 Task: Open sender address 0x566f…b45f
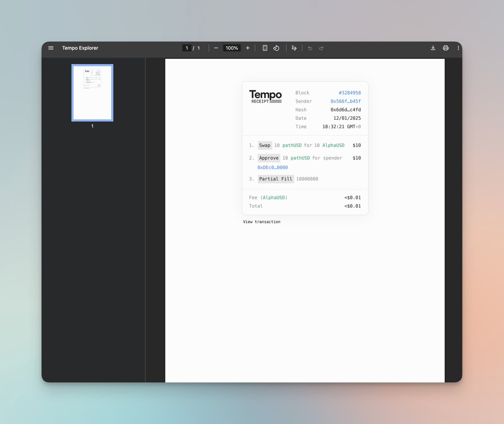(x=346, y=101)
